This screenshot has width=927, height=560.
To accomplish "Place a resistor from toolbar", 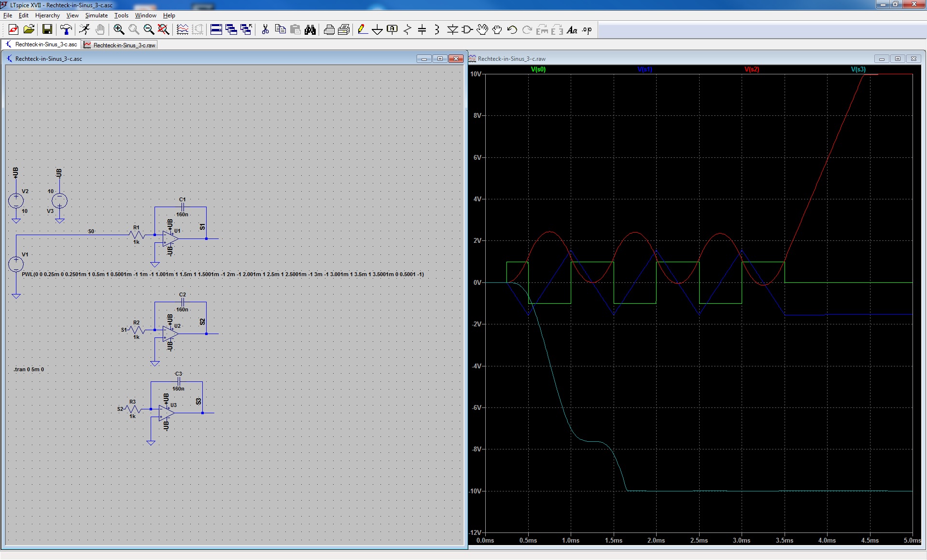I will pyautogui.click(x=407, y=30).
